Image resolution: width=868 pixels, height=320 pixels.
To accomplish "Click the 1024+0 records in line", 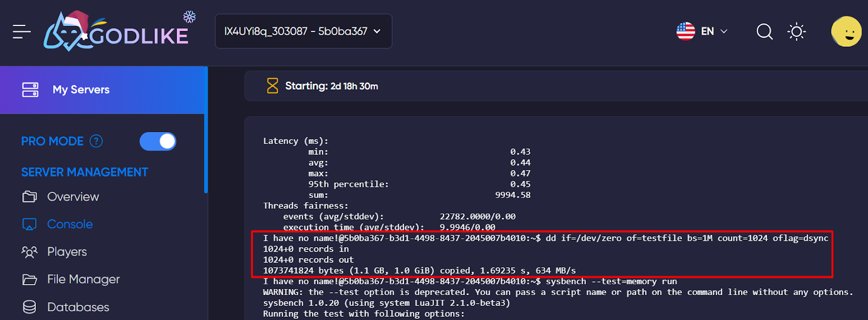I will 306,249.
